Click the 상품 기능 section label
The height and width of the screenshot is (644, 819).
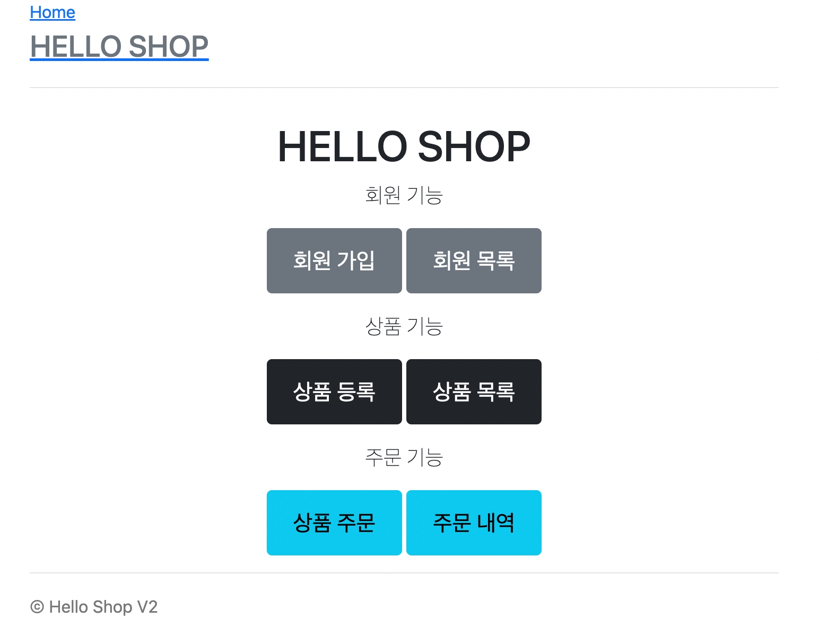tap(404, 326)
